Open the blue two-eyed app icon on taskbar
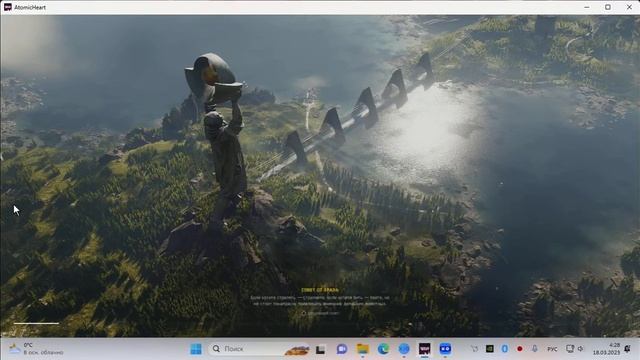640x360 pixels. point(445,349)
